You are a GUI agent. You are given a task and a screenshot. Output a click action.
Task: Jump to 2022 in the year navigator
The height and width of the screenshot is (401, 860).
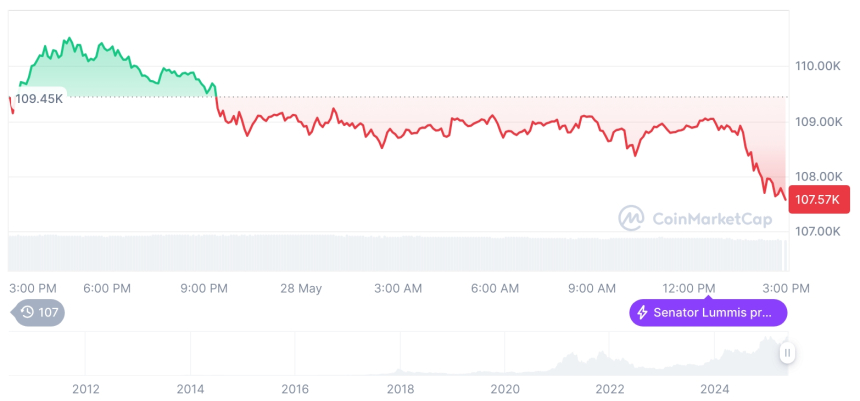[610, 389]
